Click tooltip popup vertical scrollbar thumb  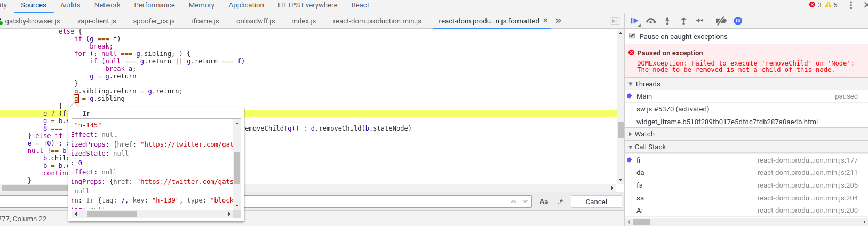(x=237, y=168)
